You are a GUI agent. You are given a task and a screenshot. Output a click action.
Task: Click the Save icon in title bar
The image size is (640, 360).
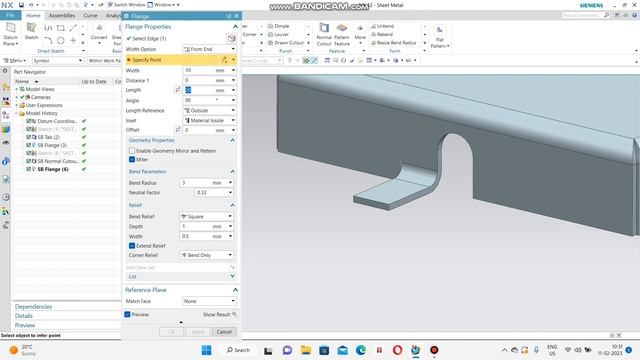click(21, 5)
